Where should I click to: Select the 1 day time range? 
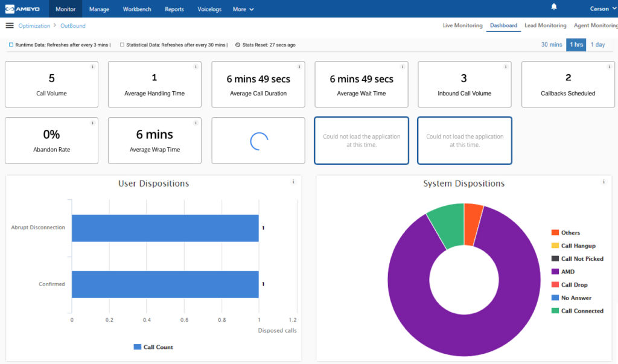pyautogui.click(x=597, y=45)
